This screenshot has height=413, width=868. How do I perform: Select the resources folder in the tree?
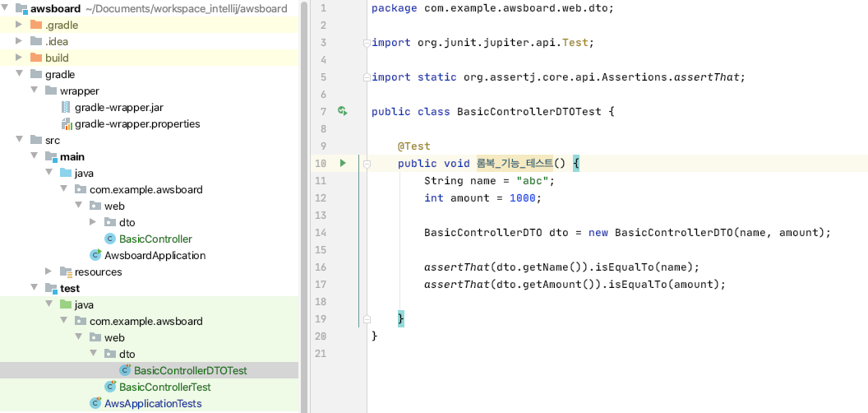[x=98, y=272]
